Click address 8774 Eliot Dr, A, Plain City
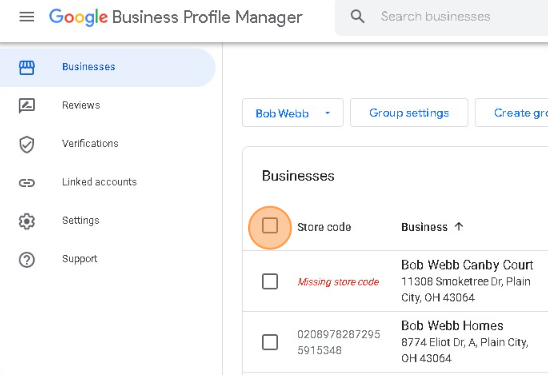548x376 pixels. [465, 350]
